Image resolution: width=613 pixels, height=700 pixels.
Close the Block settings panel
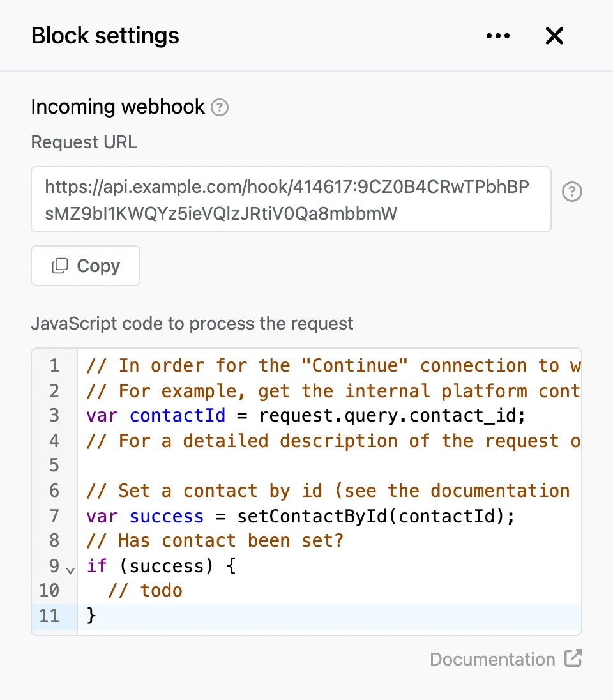pyautogui.click(x=554, y=36)
